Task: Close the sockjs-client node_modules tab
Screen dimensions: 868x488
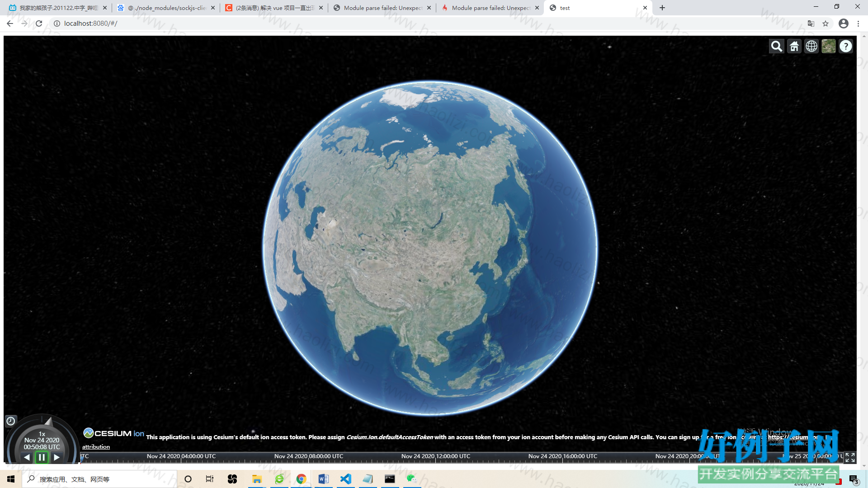Action: click(x=213, y=8)
